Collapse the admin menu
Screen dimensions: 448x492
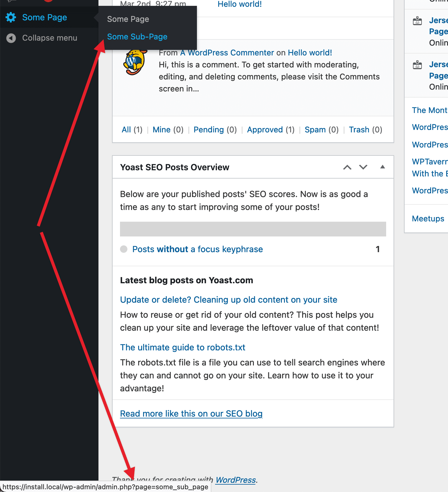click(x=50, y=38)
